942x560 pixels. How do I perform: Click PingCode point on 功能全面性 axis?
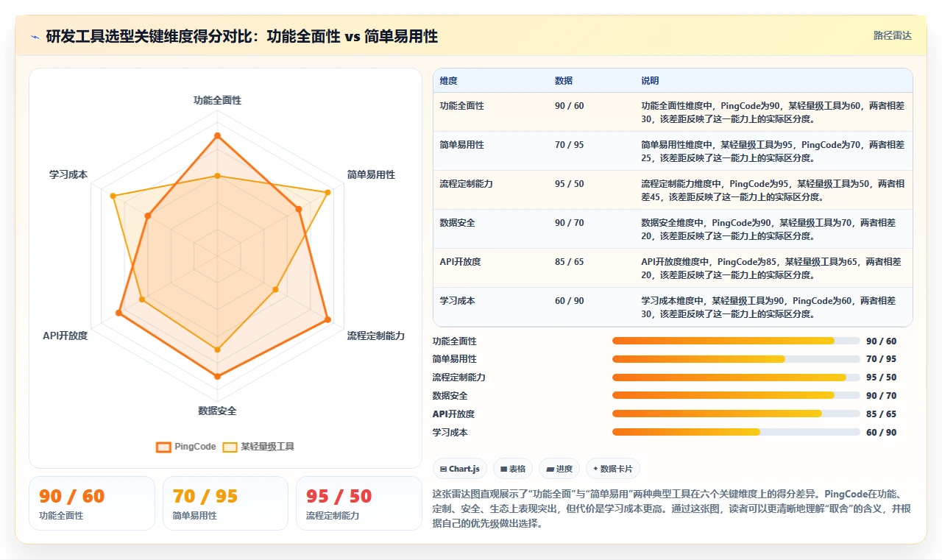[217, 135]
